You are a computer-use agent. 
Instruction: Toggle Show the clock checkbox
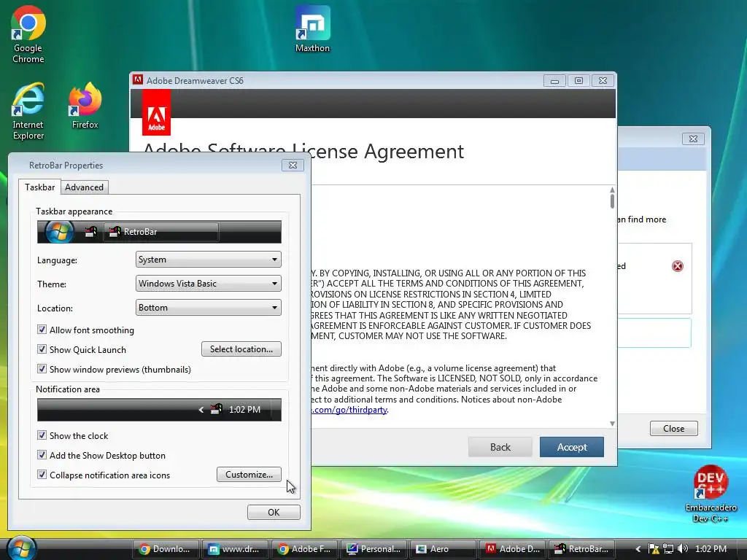tap(42, 435)
